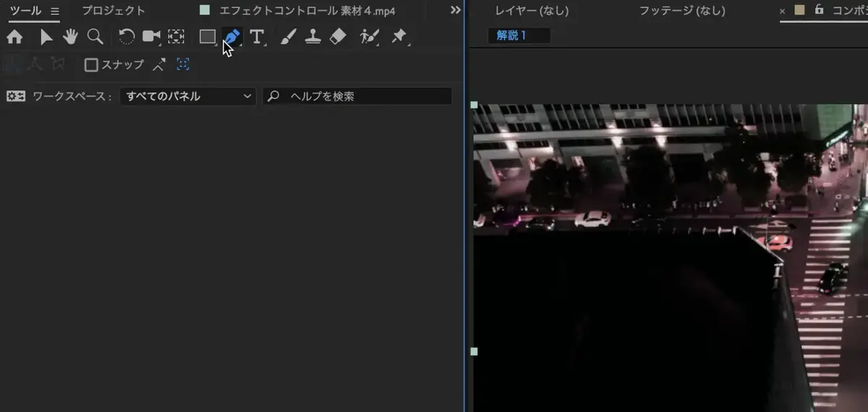Select the Type text tool
The height and width of the screenshot is (412, 868).
[x=256, y=37]
